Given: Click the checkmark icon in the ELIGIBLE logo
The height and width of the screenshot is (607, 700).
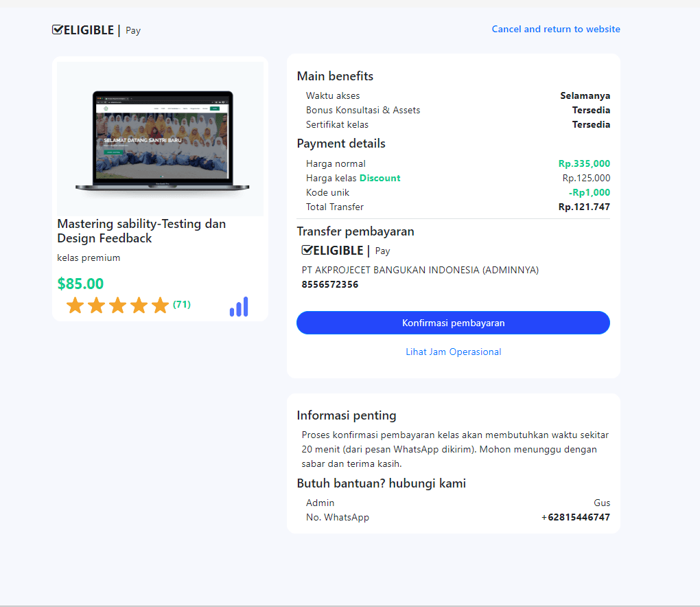Looking at the screenshot, I should [x=56, y=29].
